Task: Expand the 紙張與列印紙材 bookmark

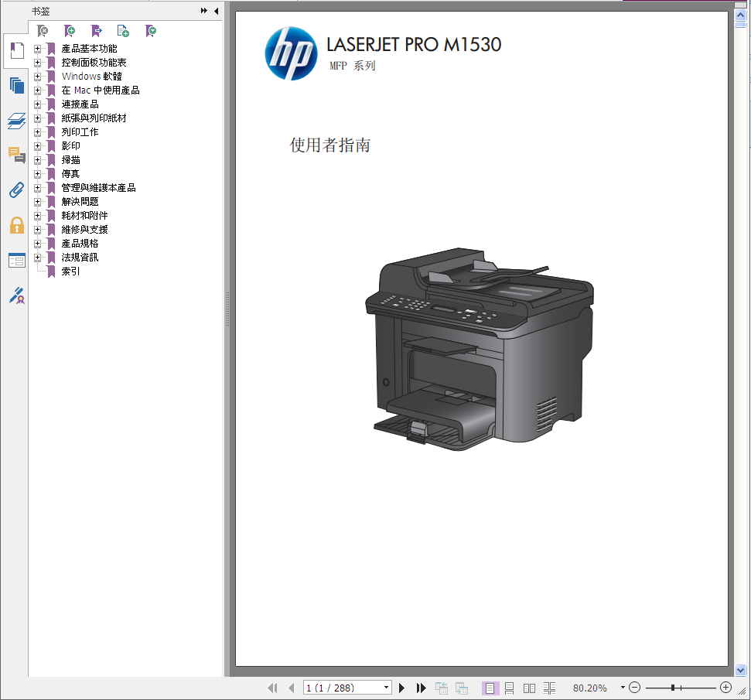Action: click(37, 118)
